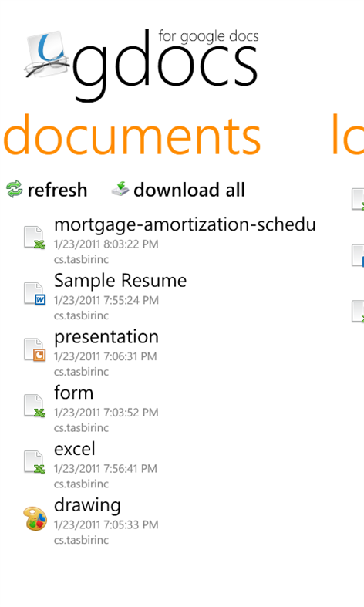Click cs.tasbirinc under Sample Resume
364x607 pixels.
81,315
